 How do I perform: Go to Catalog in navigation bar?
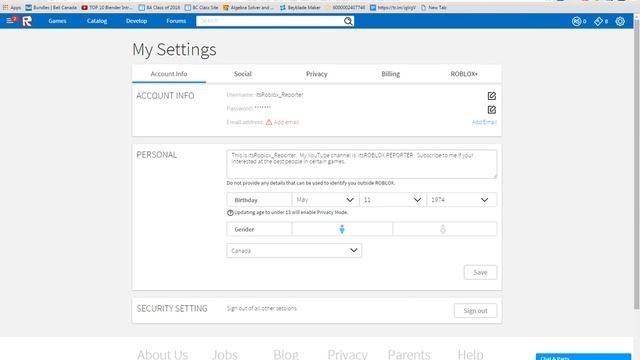coord(97,21)
